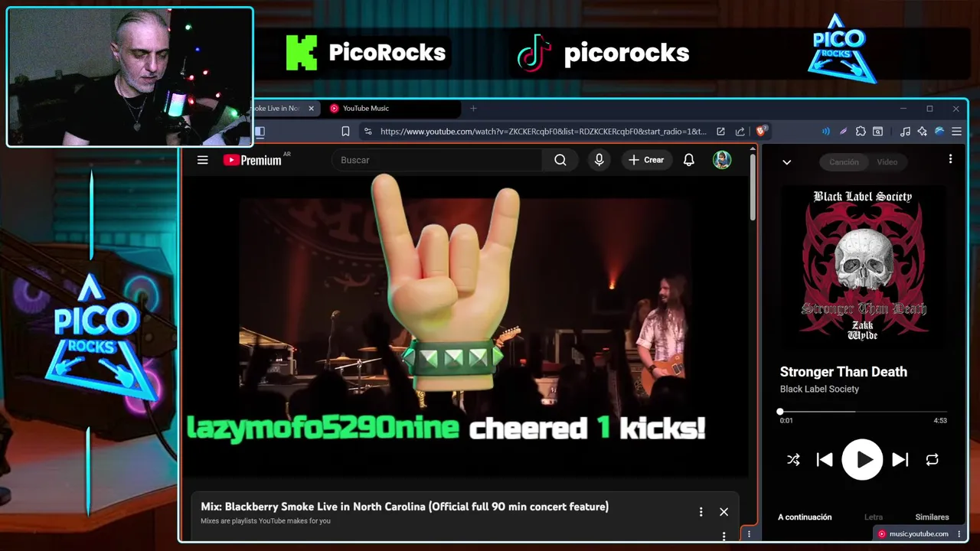This screenshot has height=551, width=980.
Task: Open YouTube notifications bell
Action: click(x=689, y=160)
